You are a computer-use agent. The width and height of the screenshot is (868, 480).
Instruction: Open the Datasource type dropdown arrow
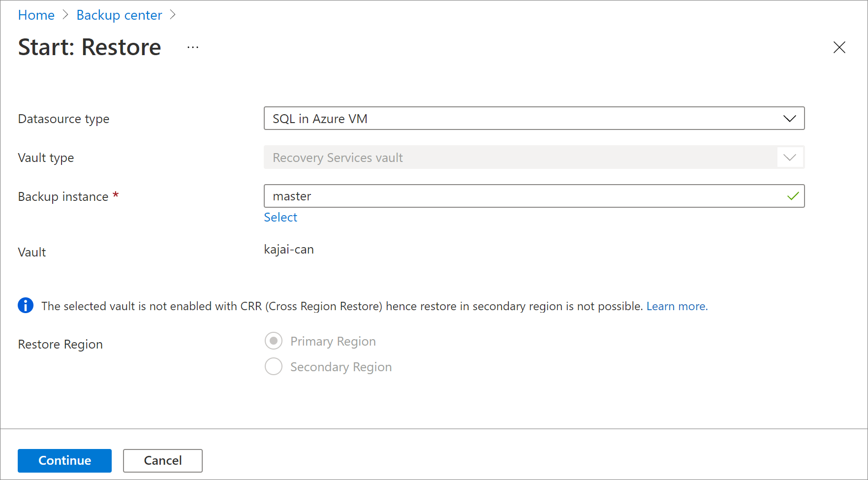point(789,119)
